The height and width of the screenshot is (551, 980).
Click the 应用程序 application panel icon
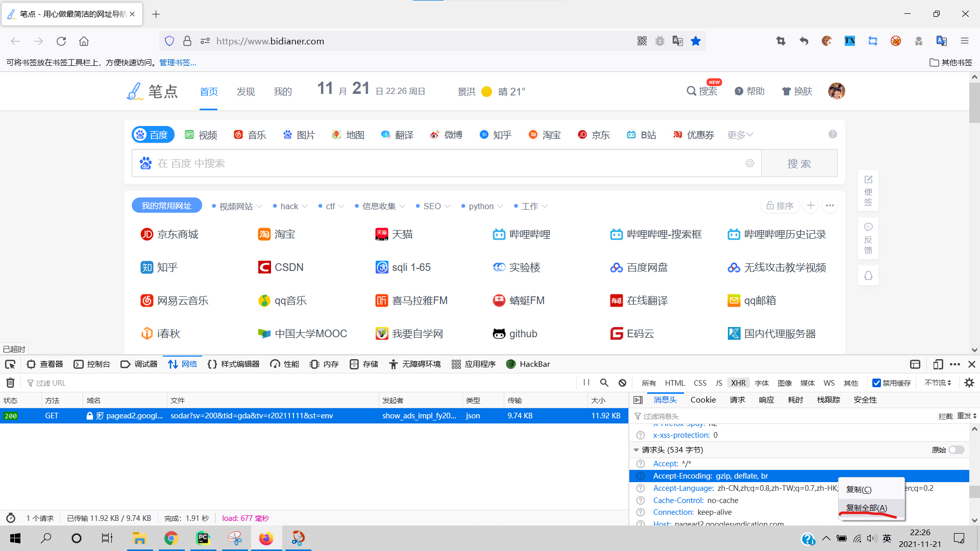click(x=471, y=364)
